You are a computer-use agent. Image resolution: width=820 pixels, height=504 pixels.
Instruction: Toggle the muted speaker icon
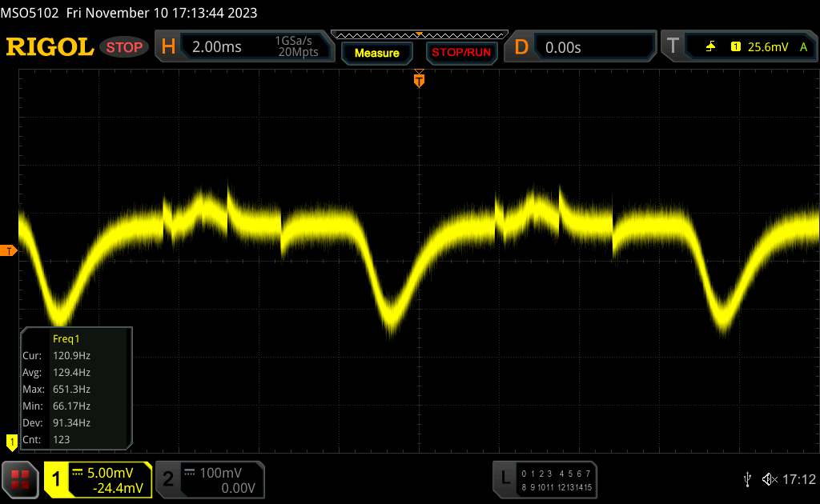click(770, 479)
